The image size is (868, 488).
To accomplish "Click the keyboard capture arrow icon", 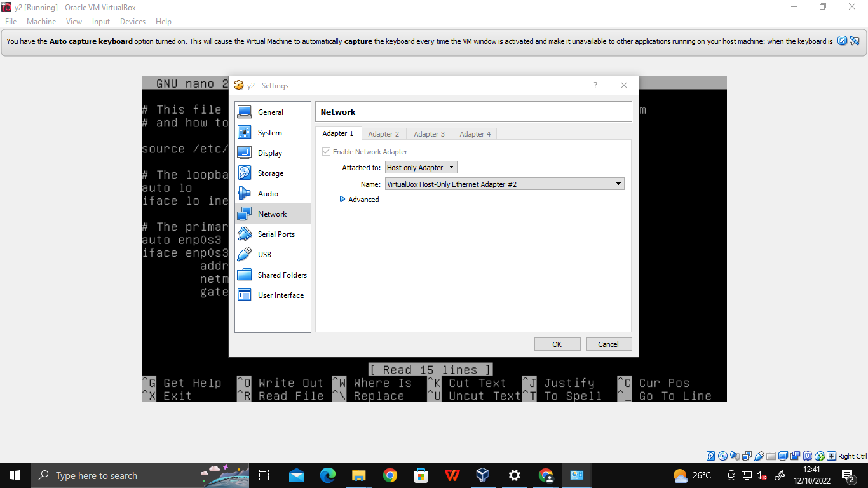I will click(x=831, y=456).
